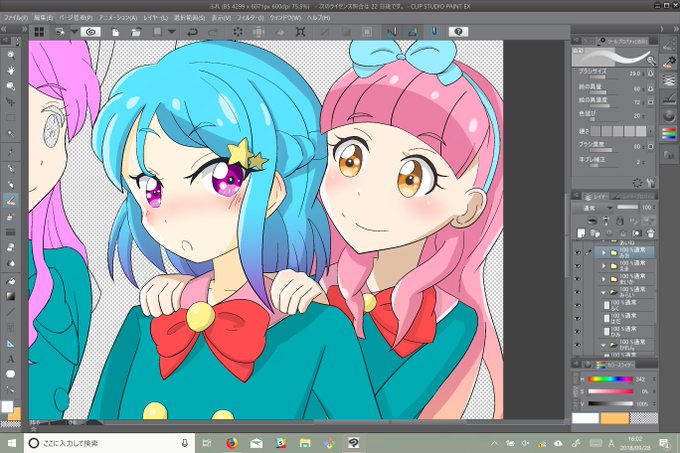Select the Fill bucket tool
680x453 pixels.
[10, 281]
